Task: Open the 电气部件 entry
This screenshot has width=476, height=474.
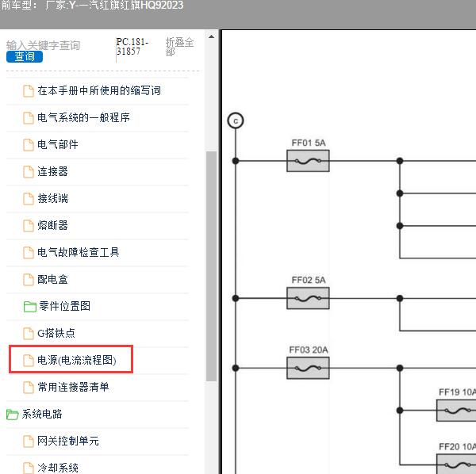Action: click(x=58, y=144)
